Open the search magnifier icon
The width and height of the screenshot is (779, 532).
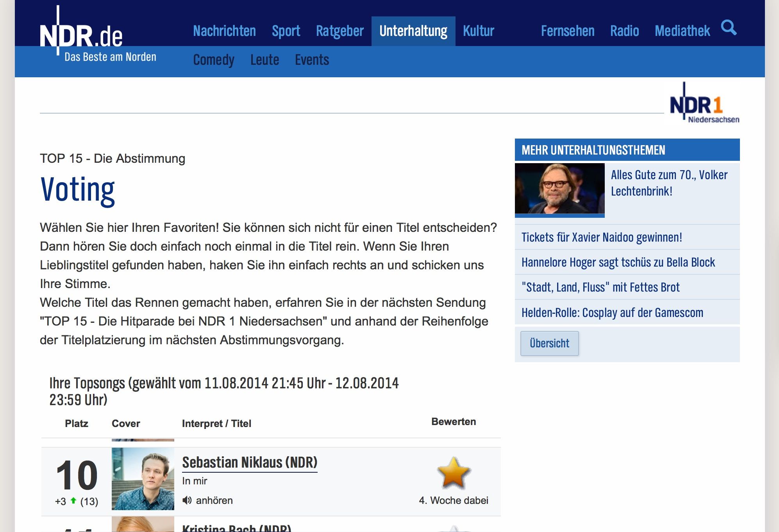[729, 28]
